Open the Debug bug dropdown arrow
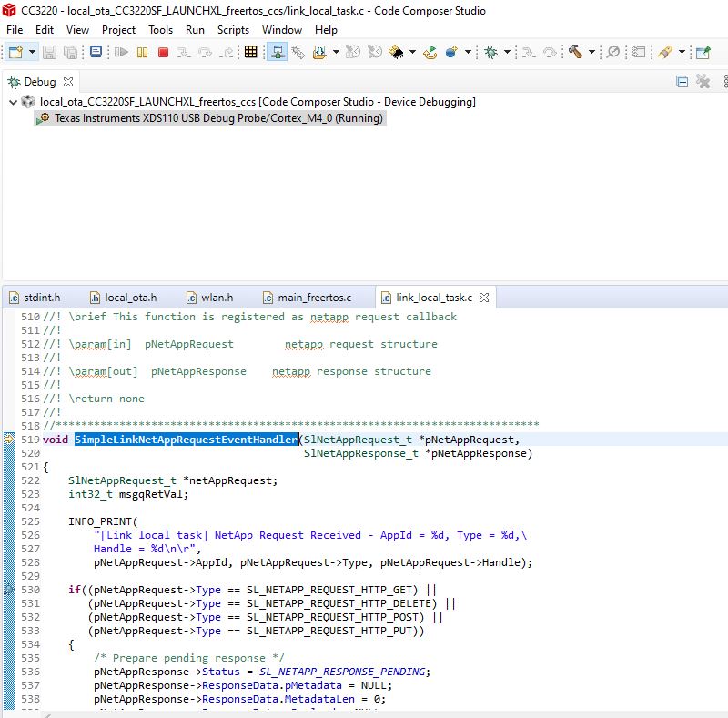The height and width of the screenshot is (718, 728). coord(506,52)
